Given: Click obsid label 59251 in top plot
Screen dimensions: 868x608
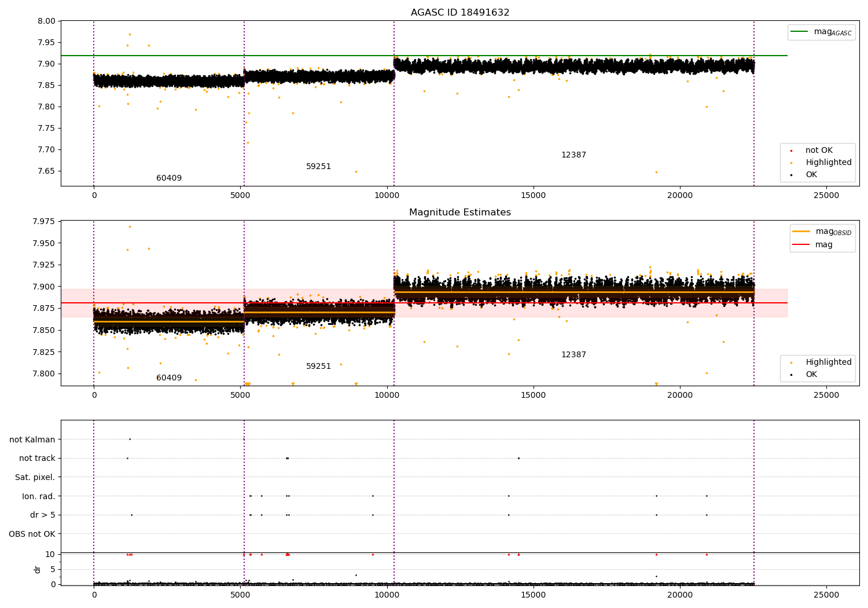Looking at the screenshot, I should tap(319, 167).
